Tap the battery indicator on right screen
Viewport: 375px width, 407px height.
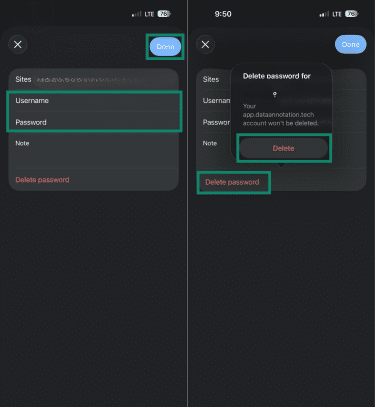[351, 14]
